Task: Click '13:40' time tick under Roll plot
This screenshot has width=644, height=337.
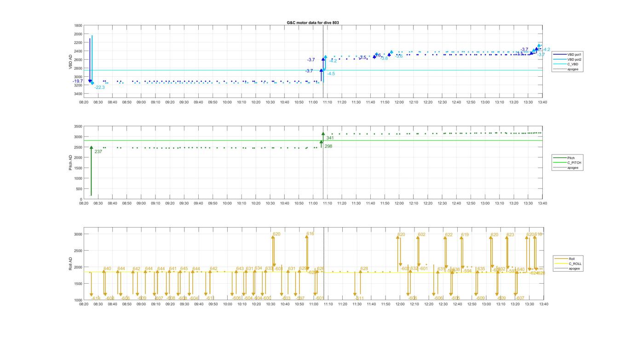Action: point(543,304)
